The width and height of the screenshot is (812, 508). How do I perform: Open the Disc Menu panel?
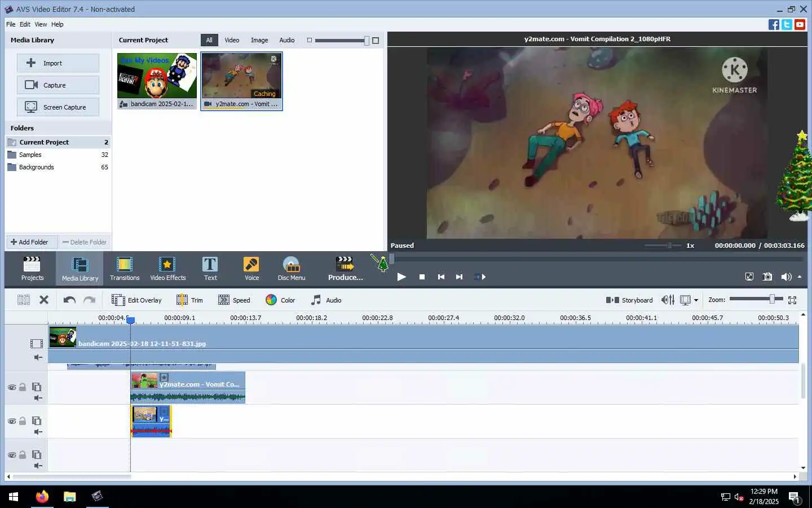[x=291, y=269]
